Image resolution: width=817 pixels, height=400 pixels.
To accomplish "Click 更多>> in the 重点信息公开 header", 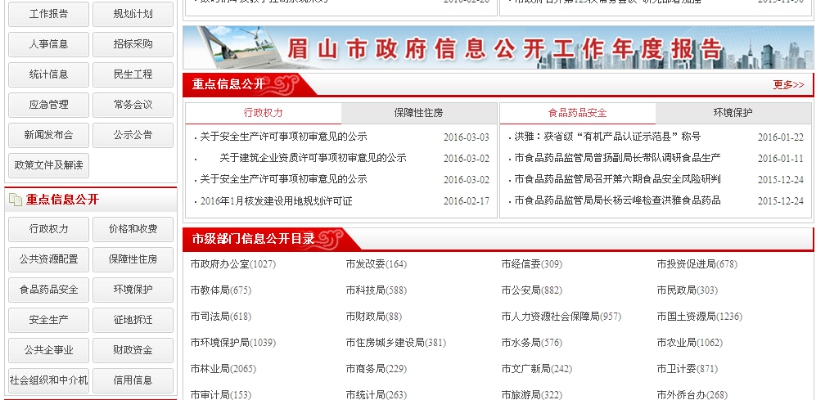I will point(788,85).
